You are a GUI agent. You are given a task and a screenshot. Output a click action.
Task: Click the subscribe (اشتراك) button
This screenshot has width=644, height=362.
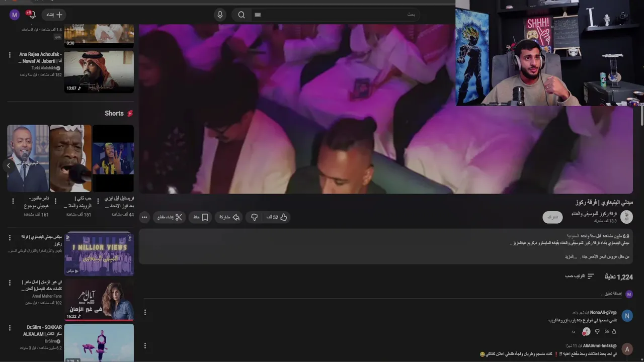(552, 217)
